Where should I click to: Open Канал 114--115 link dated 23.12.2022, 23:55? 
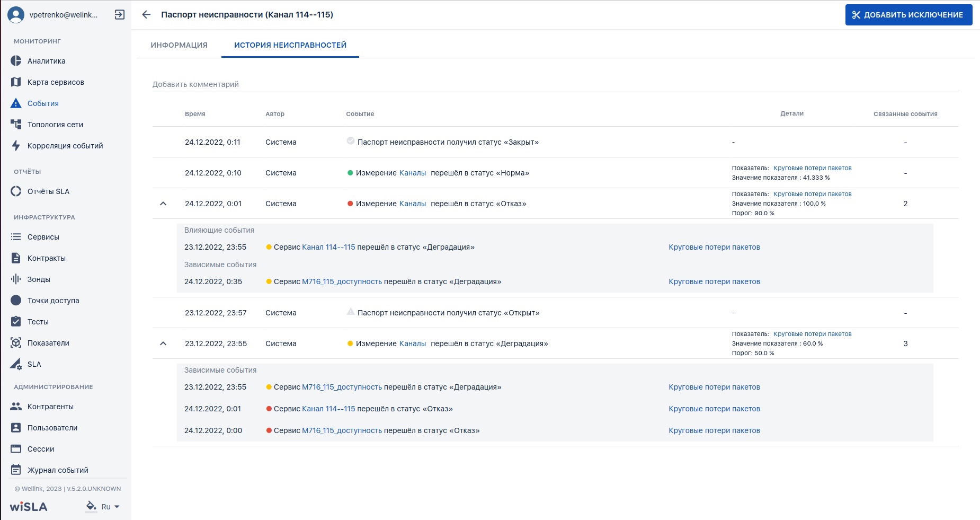(328, 247)
